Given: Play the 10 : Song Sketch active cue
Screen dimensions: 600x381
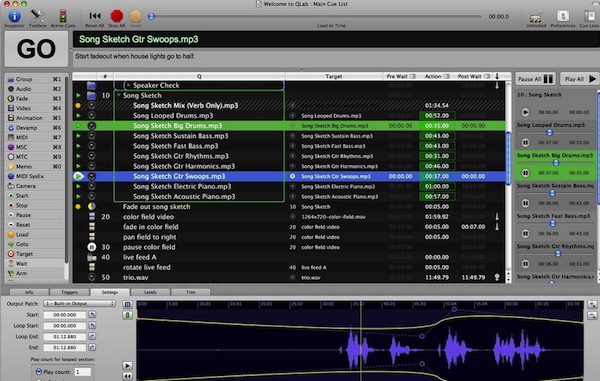Looking at the screenshot, I should [x=525, y=112].
